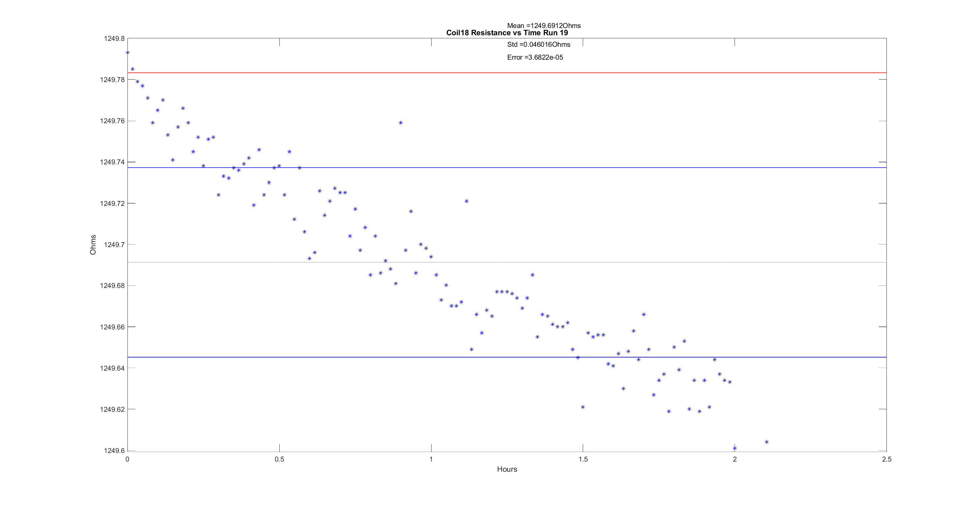980x508 pixels.
Task: Select the dotted black mean line
Action: click(647, 262)
